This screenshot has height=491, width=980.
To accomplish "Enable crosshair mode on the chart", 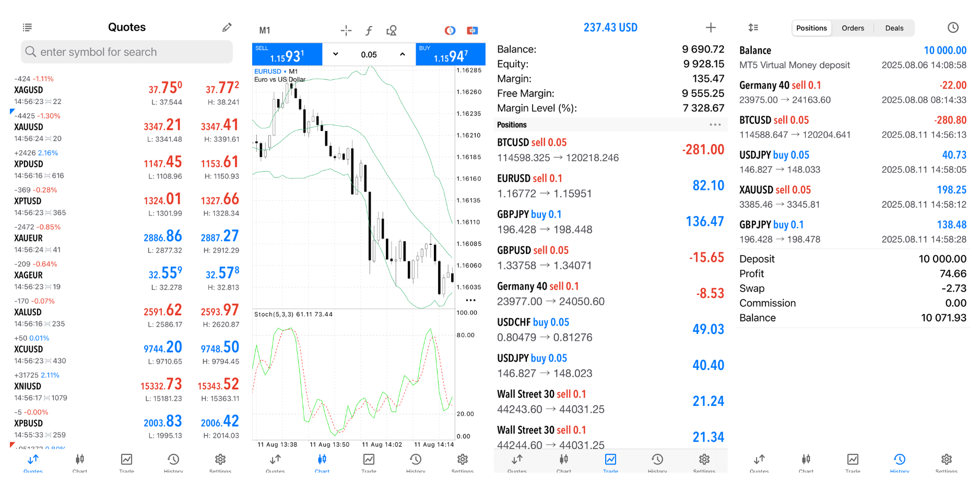I will pos(346,31).
